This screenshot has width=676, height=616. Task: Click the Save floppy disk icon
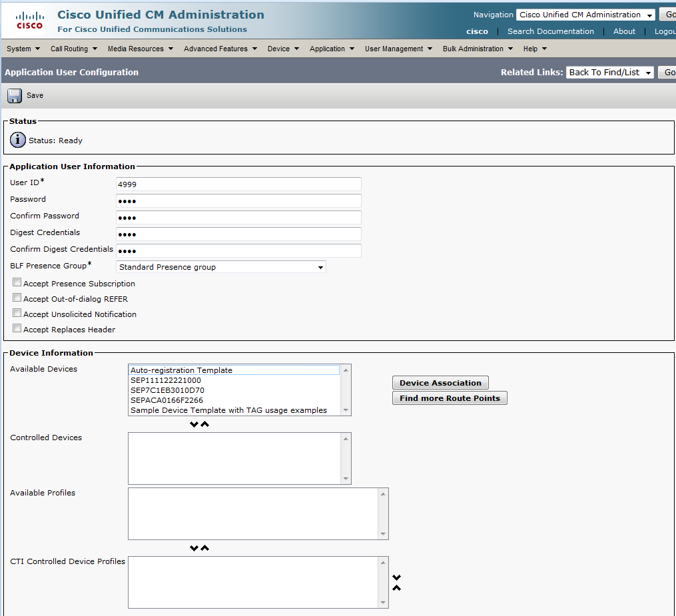15,95
